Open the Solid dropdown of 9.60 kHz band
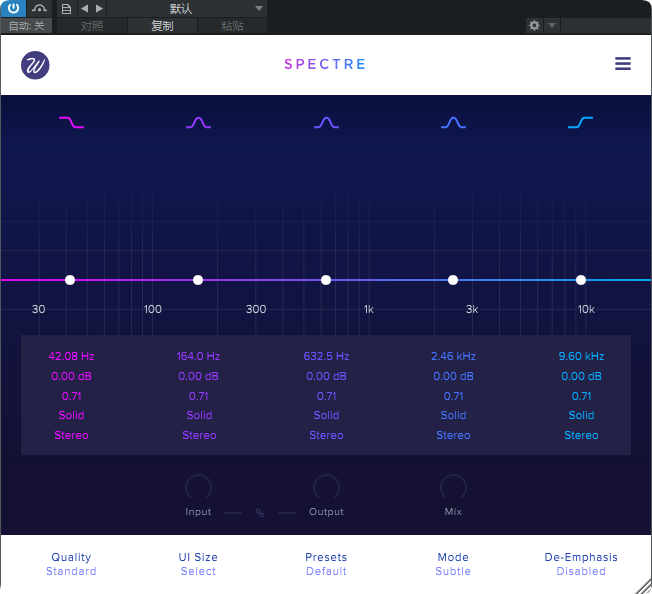The image size is (652, 594). [581, 415]
